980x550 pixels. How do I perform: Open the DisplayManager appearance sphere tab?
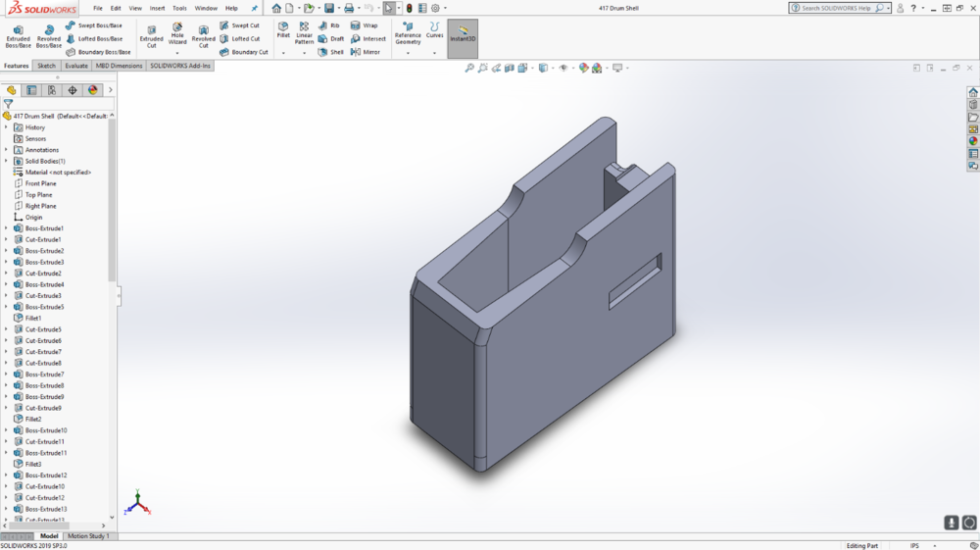coord(93,90)
